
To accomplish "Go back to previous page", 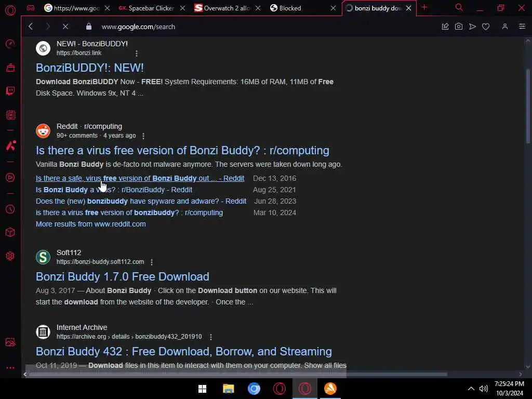I will [31, 26].
